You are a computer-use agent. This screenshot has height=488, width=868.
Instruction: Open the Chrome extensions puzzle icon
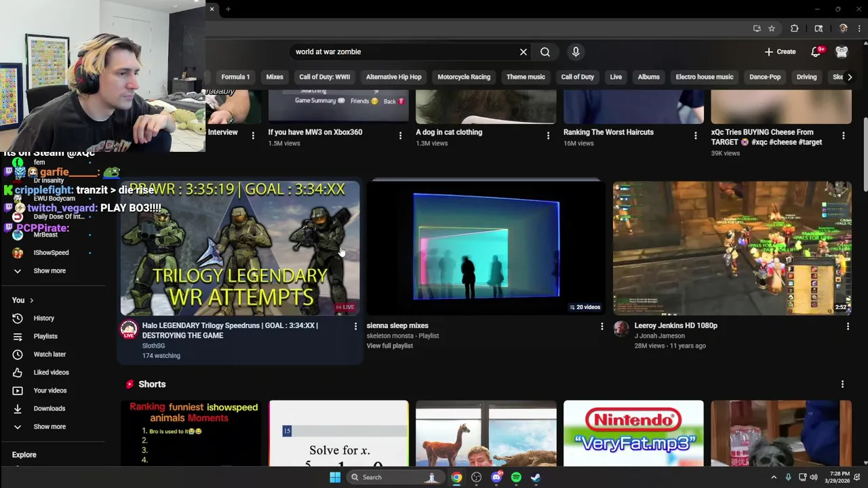point(795,28)
